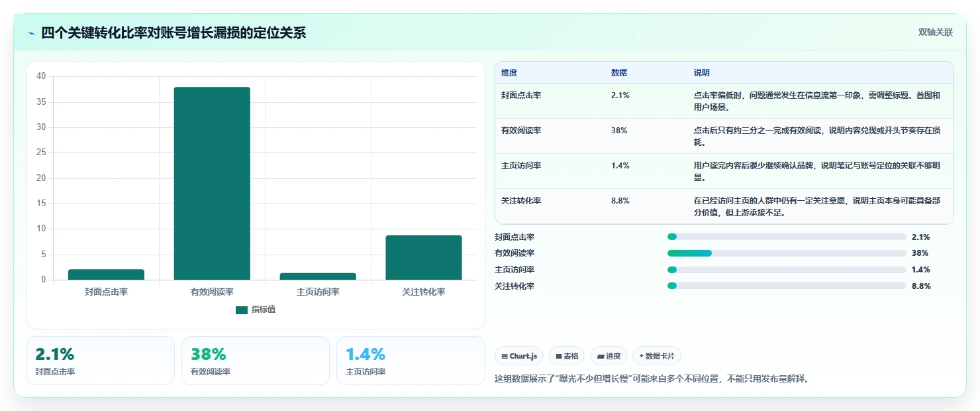The height and width of the screenshot is (411, 980).
Task: Click the 8.8% cell in the table
Action: point(620,201)
